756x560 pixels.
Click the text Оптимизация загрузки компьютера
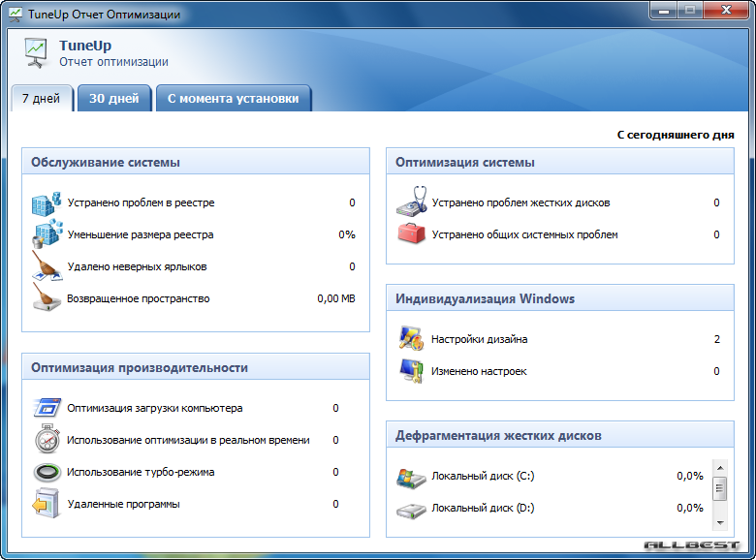[155, 408]
